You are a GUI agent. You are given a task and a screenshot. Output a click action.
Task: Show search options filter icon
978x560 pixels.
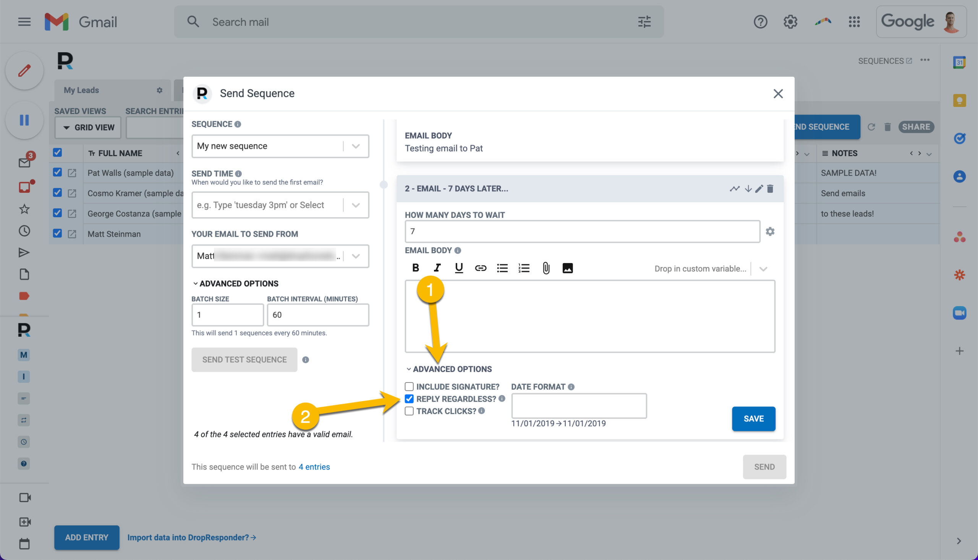click(644, 22)
